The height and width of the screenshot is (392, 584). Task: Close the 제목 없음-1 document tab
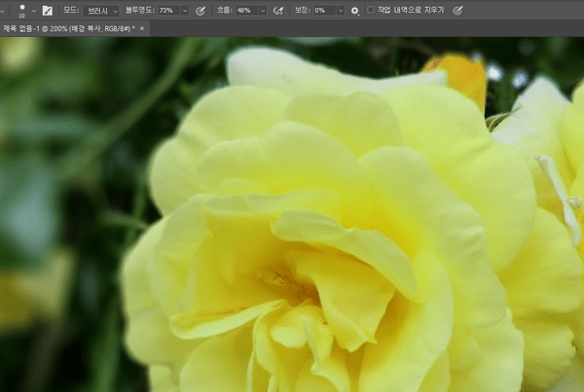tap(142, 29)
